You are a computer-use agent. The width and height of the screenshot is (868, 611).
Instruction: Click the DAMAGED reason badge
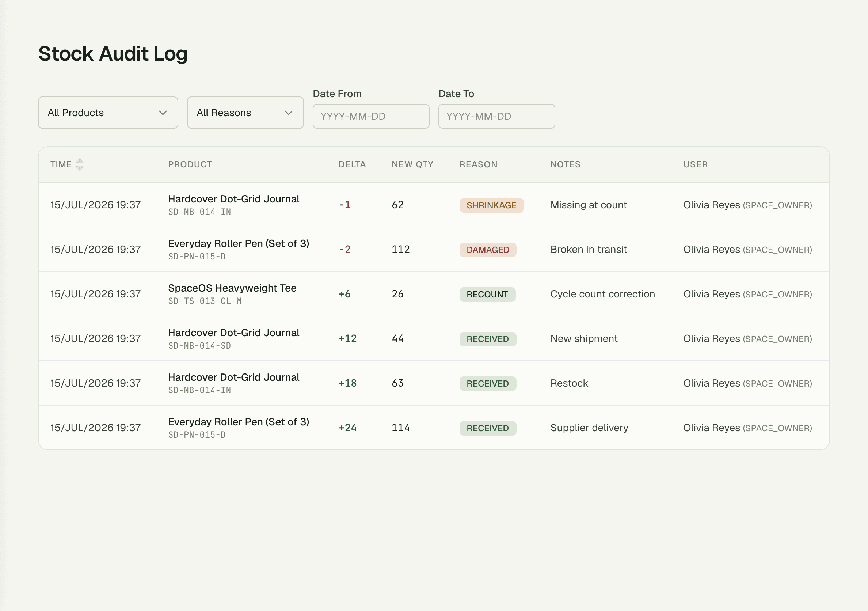click(x=488, y=250)
